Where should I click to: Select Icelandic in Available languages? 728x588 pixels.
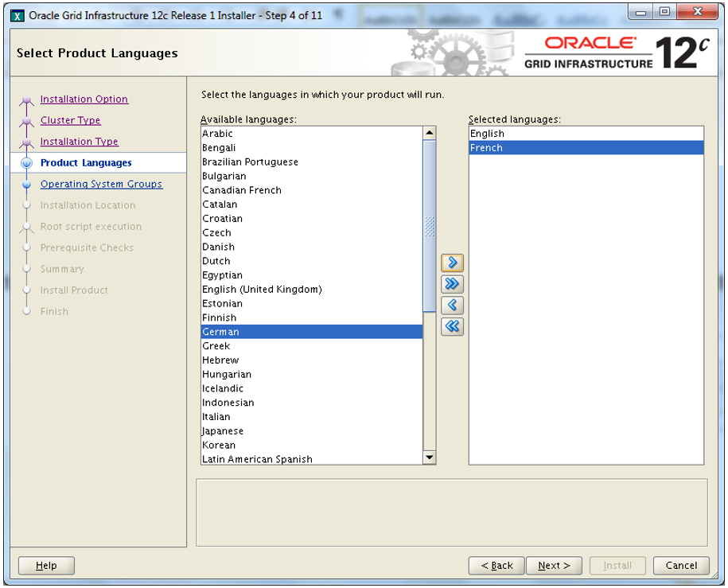312,388
